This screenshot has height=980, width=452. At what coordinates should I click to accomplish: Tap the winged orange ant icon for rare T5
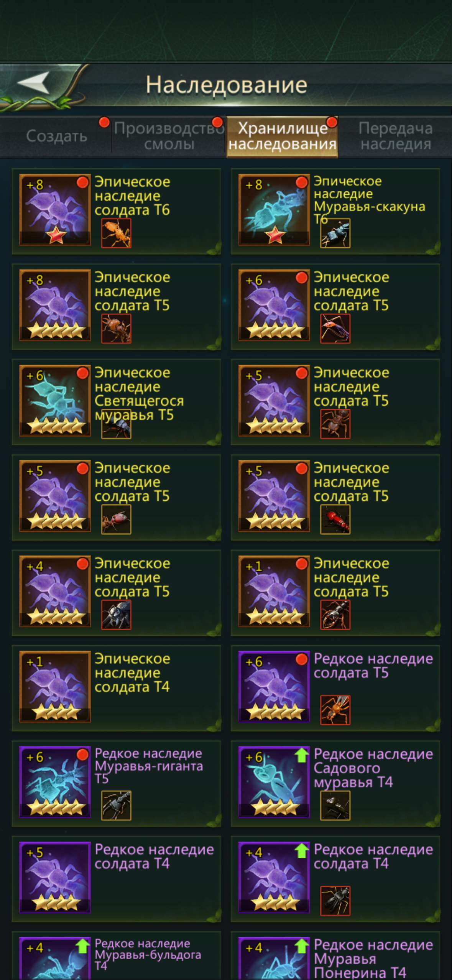click(335, 710)
